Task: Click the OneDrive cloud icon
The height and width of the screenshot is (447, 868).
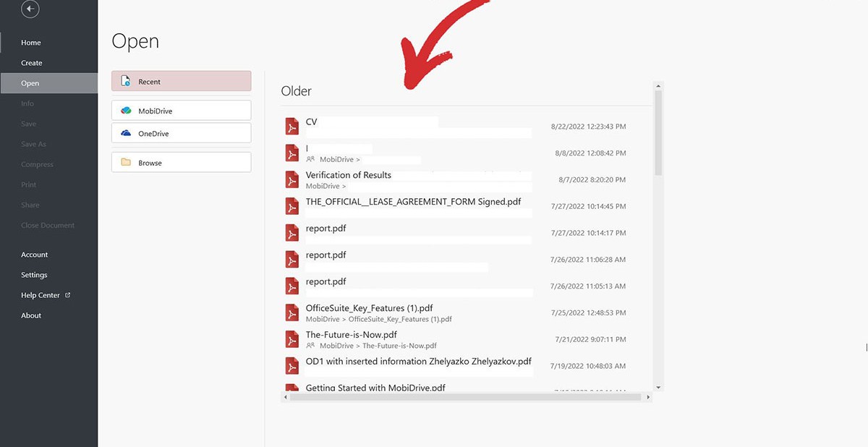Action: [126, 133]
